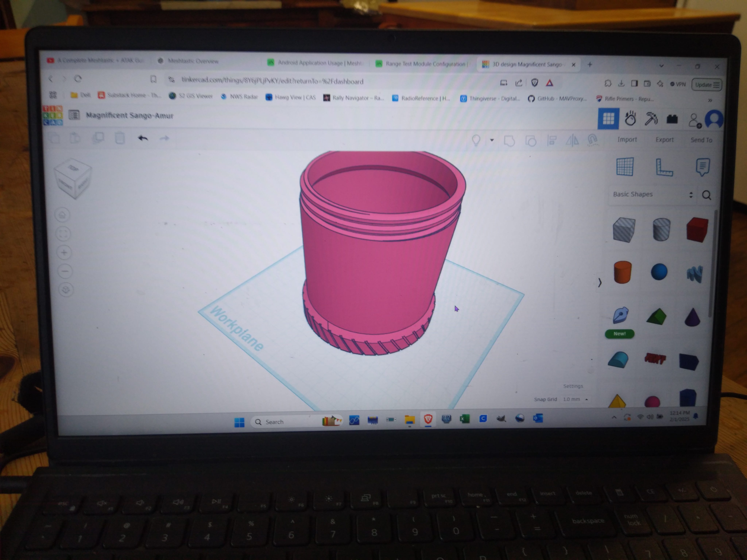Screen dimensions: 747x560
Task: Select the purple Cone shape
Action: pos(692,317)
